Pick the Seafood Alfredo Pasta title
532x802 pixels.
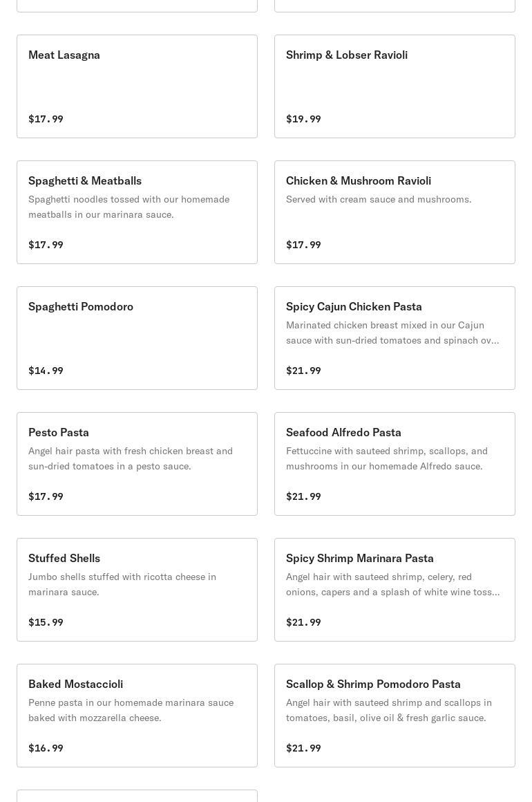tap(343, 433)
